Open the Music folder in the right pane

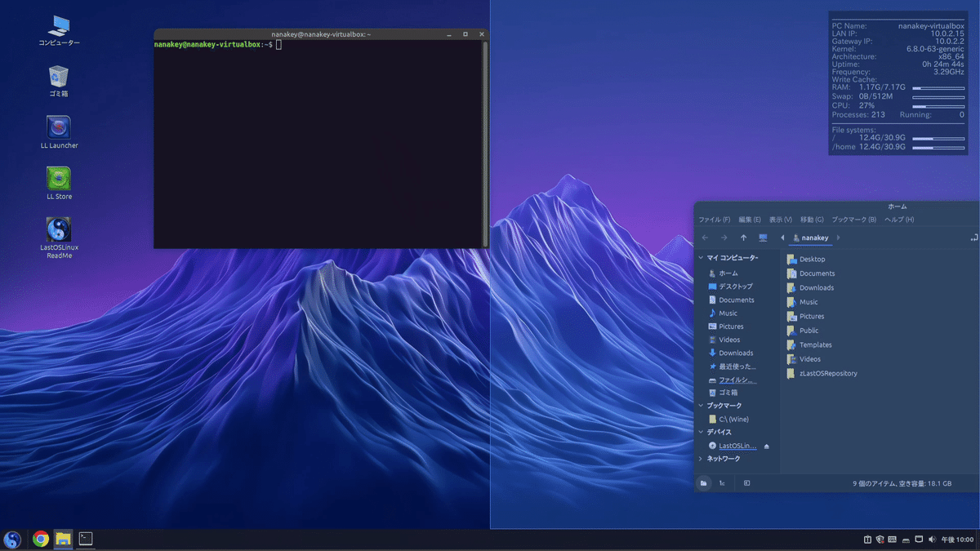pyautogui.click(x=808, y=301)
